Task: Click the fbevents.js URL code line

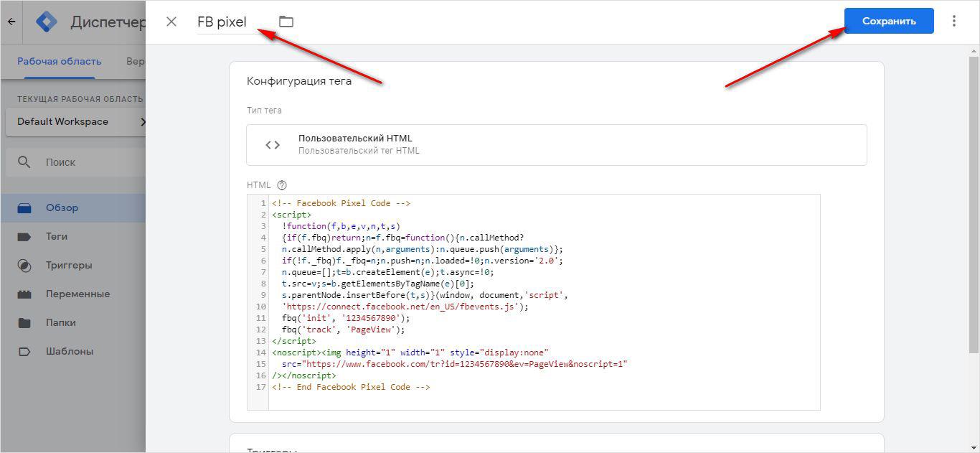Action: pos(405,307)
